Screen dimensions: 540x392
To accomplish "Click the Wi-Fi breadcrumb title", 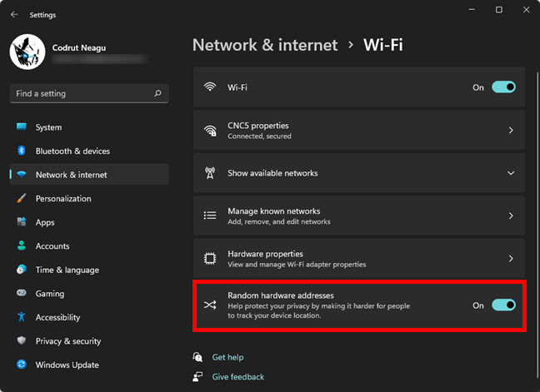I will pos(383,45).
